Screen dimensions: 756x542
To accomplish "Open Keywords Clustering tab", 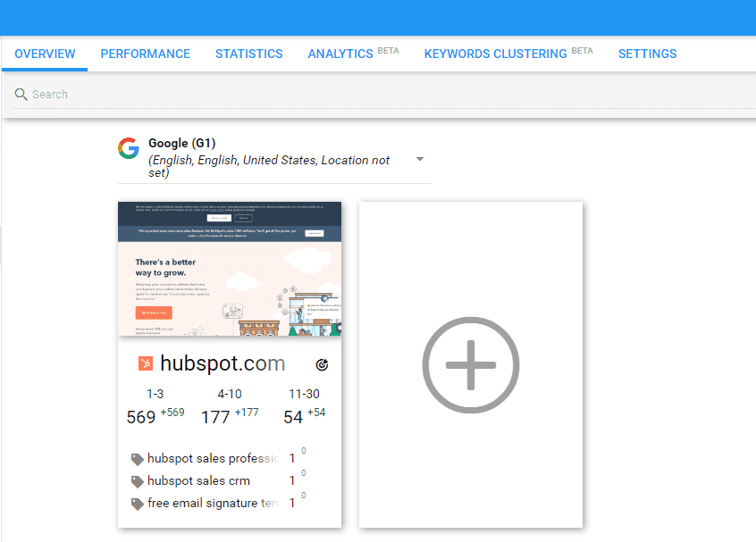I will [508, 54].
